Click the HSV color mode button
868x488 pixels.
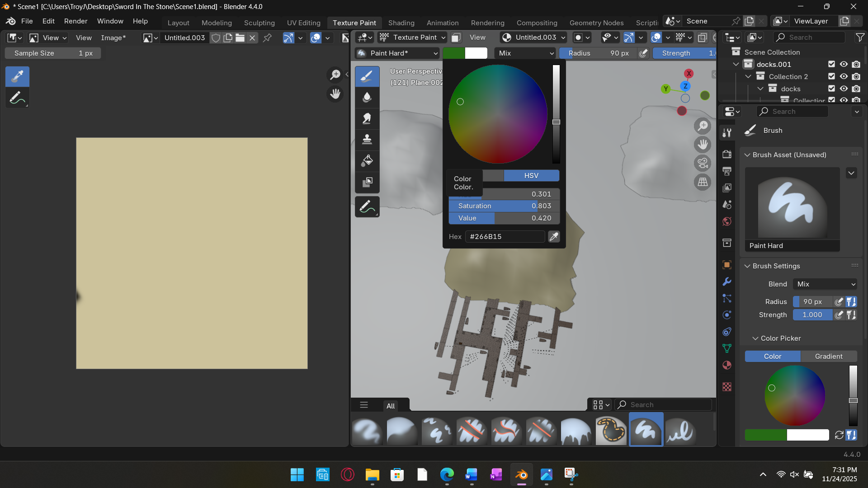[531, 176]
